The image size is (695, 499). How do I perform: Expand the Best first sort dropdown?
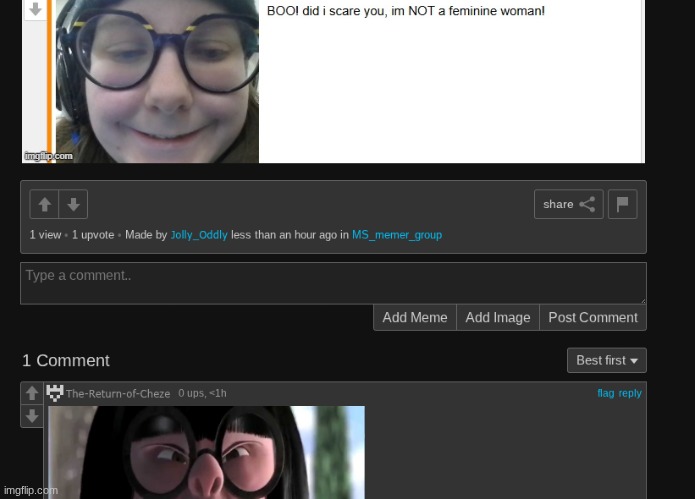click(x=606, y=360)
